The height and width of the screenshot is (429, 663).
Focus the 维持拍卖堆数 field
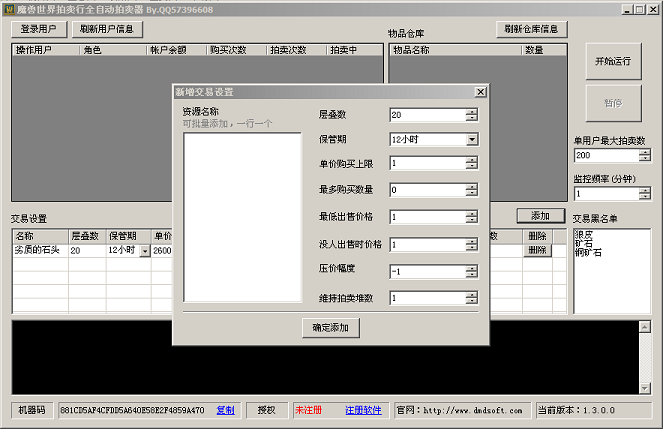pyautogui.click(x=427, y=298)
